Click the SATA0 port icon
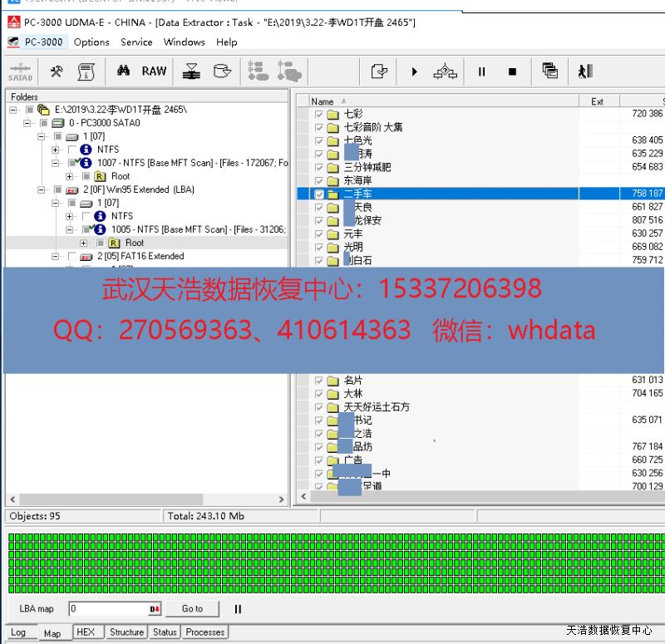Screen dimensions: 665x644 click(x=20, y=71)
